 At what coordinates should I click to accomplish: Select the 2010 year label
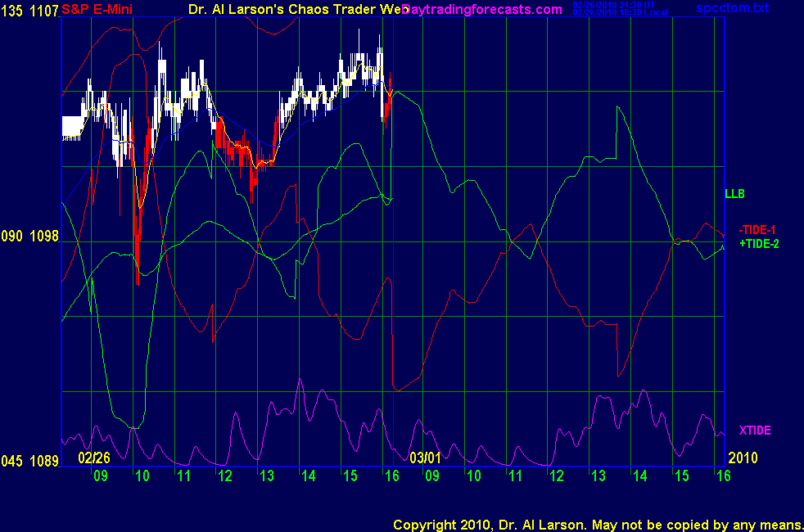742,458
